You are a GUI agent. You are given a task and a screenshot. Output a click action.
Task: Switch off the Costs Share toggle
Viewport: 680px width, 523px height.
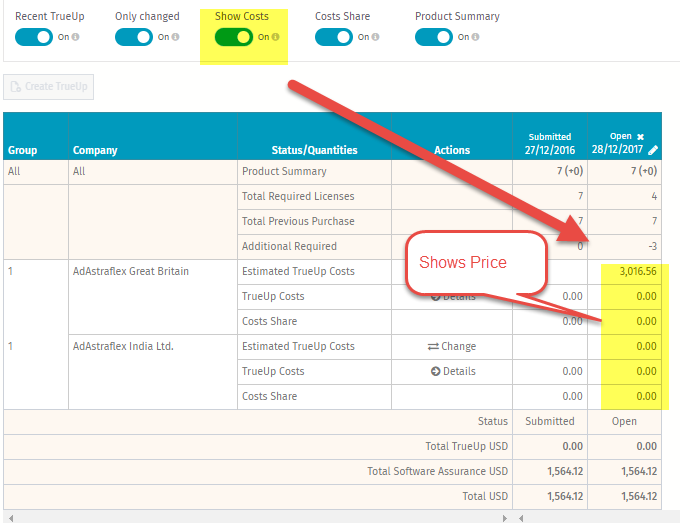(x=334, y=37)
